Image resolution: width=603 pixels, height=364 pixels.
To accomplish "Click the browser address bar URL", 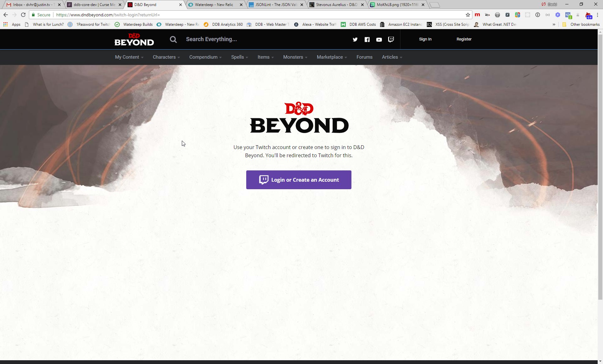I will point(108,15).
